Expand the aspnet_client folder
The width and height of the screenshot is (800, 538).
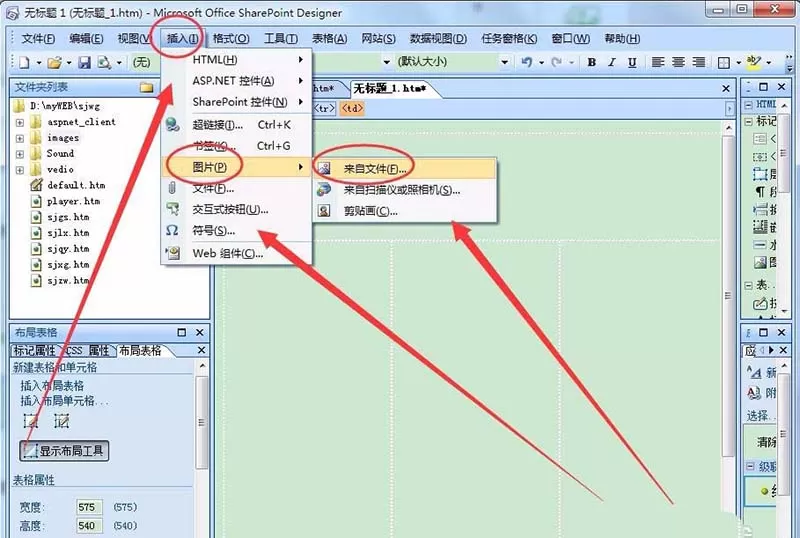tap(19, 123)
